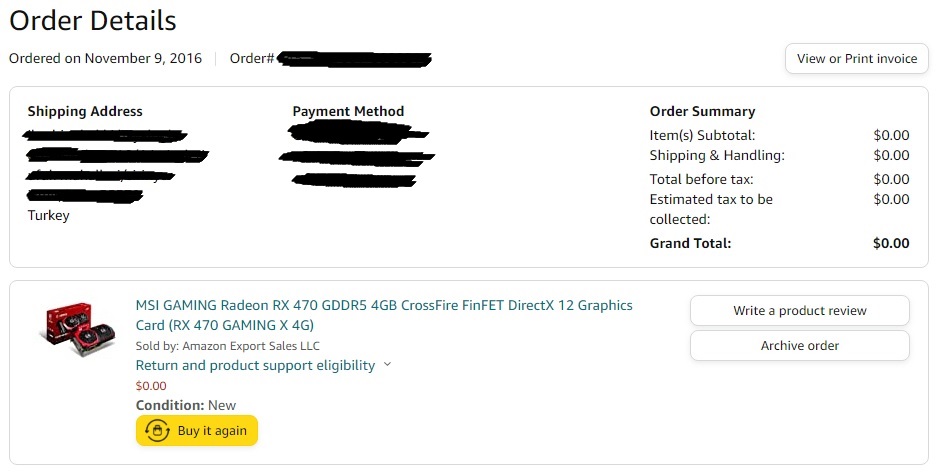The width and height of the screenshot is (944, 476).
Task: Click the red item price $0.00
Action: coord(151,386)
